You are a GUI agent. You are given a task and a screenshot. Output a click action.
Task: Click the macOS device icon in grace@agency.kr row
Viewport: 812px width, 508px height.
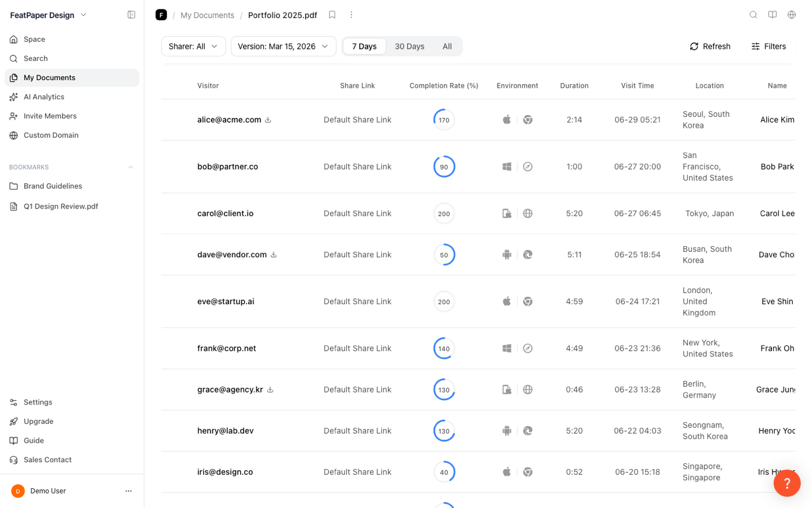[x=507, y=390]
